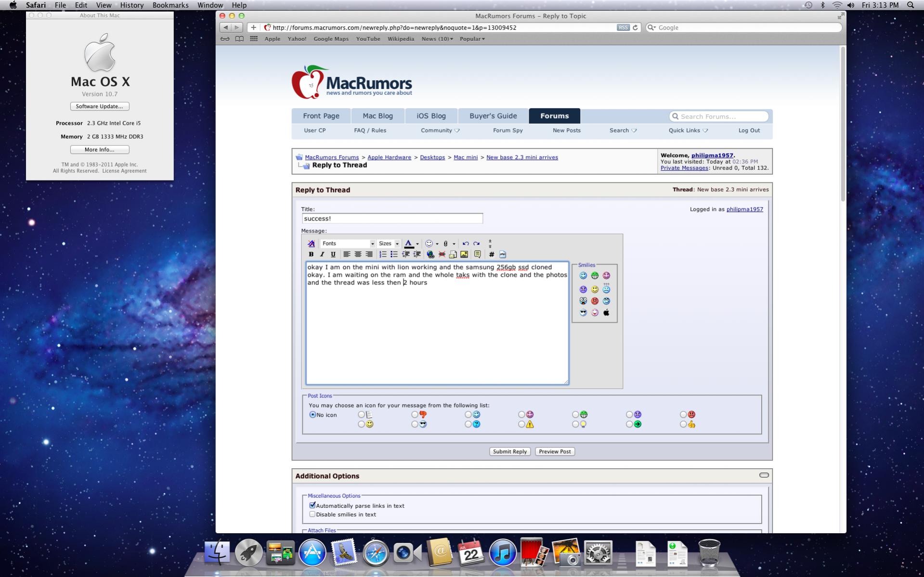Open the Buyer's Guide tab
924x577 pixels.
click(493, 116)
